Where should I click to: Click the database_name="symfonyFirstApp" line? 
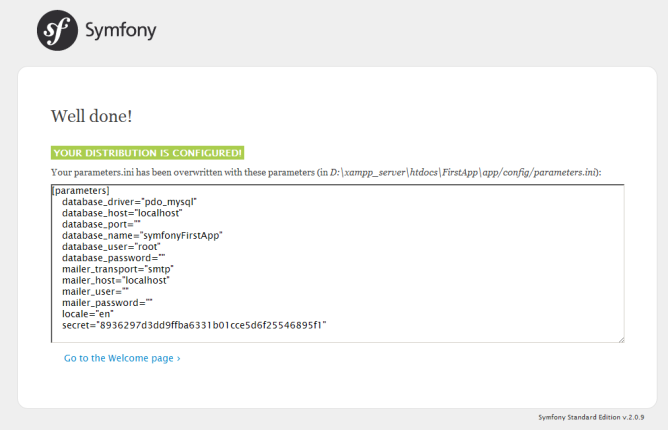pos(142,235)
